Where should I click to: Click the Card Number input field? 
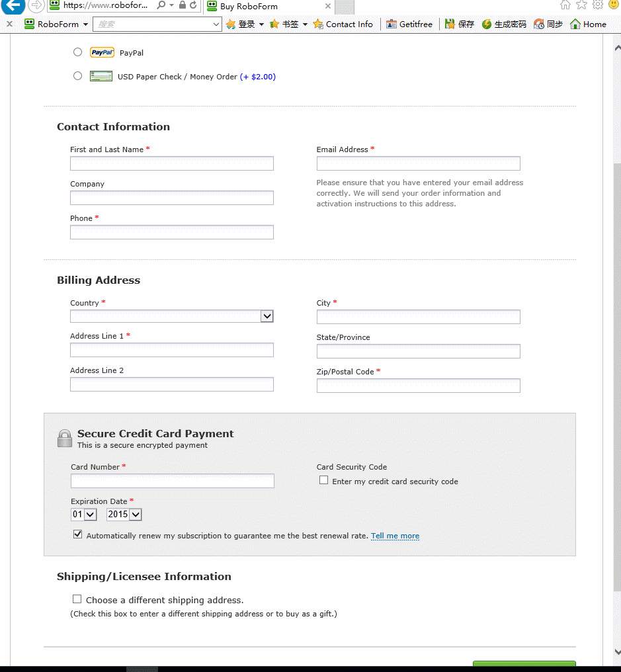172,481
